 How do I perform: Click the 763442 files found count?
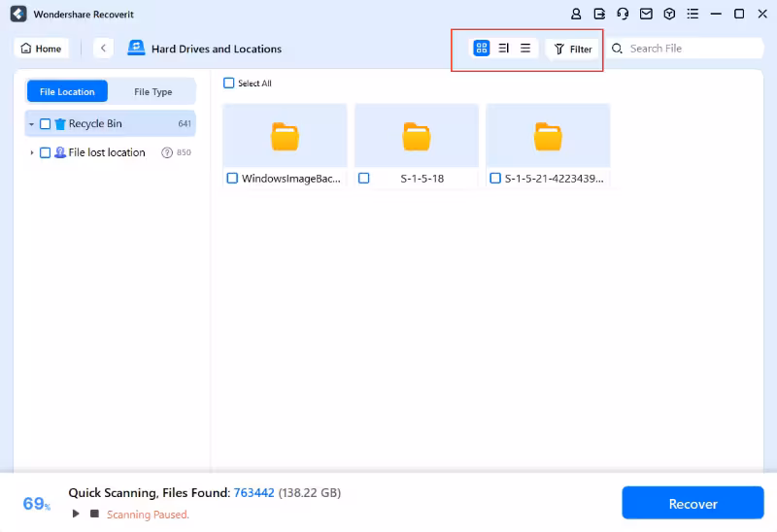point(253,493)
